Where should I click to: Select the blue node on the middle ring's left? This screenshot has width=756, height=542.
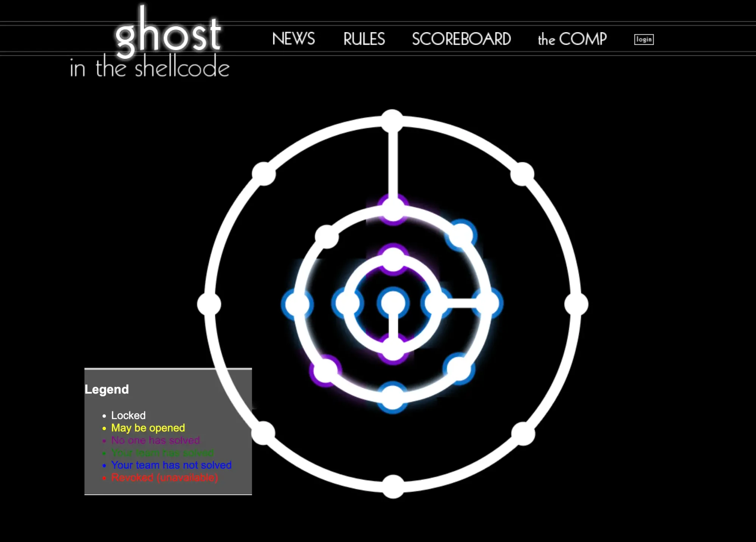pos(297,304)
